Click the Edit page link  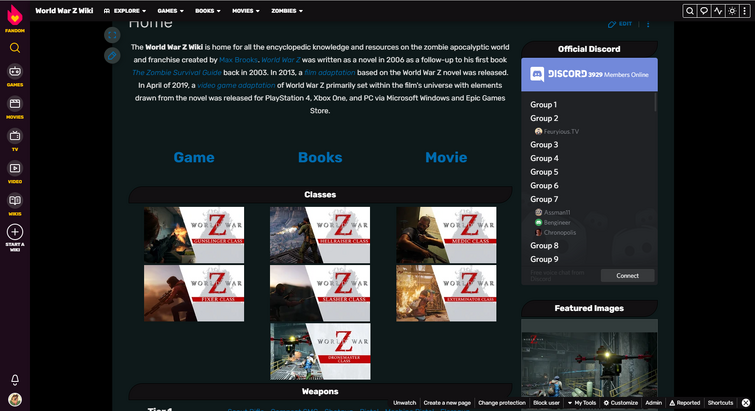[620, 24]
